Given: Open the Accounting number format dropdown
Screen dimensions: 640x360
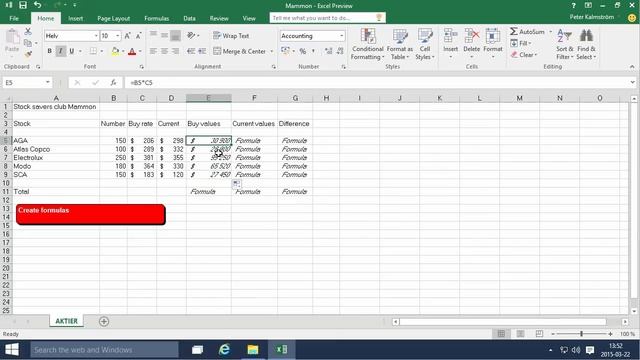Looking at the screenshot, I should pyautogui.click(x=341, y=36).
